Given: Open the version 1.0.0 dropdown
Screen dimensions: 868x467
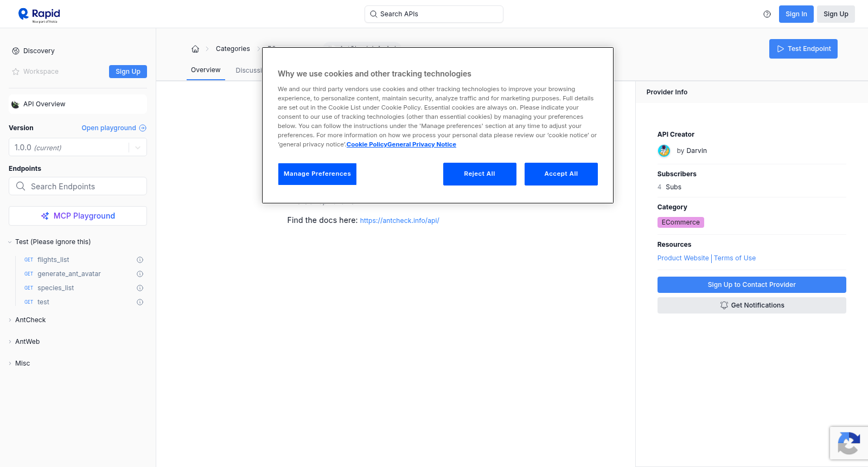Looking at the screenshot, I should point(78,148).
